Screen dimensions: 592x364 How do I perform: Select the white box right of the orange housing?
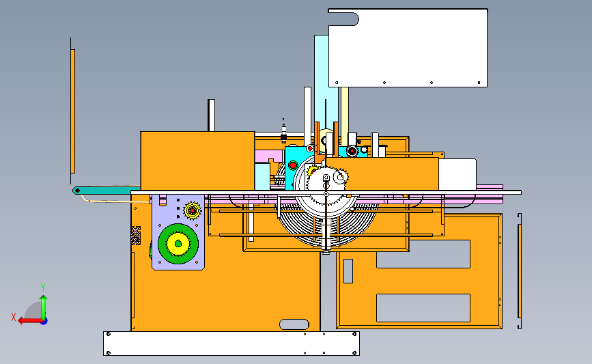coord(457,174)
